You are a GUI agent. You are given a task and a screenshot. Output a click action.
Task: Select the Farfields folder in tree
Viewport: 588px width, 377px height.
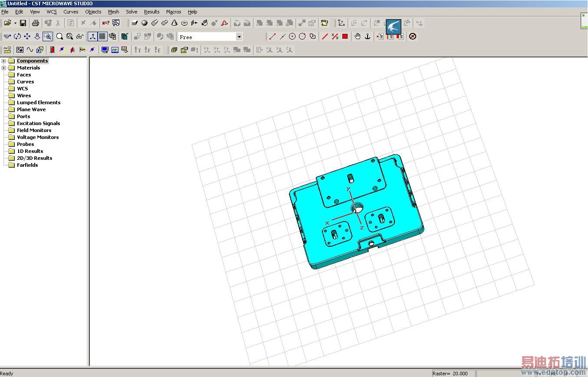point(27,165)
